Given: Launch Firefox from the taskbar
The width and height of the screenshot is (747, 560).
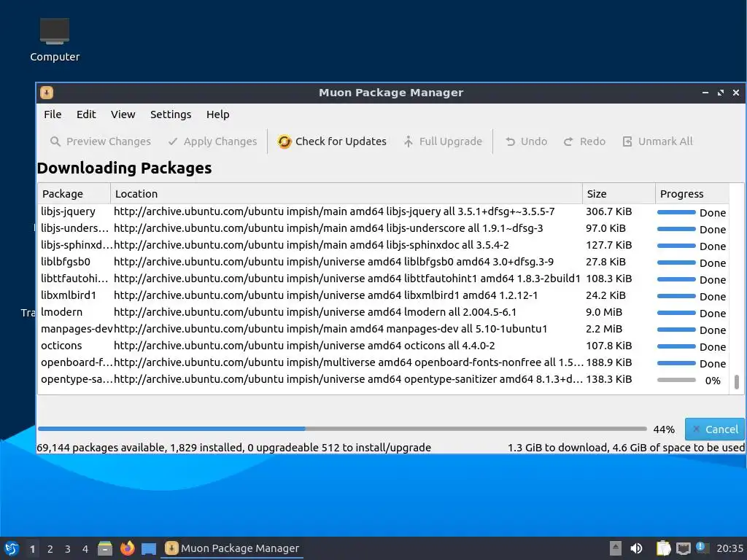Looking at the screenshot, I should point(127,548).
